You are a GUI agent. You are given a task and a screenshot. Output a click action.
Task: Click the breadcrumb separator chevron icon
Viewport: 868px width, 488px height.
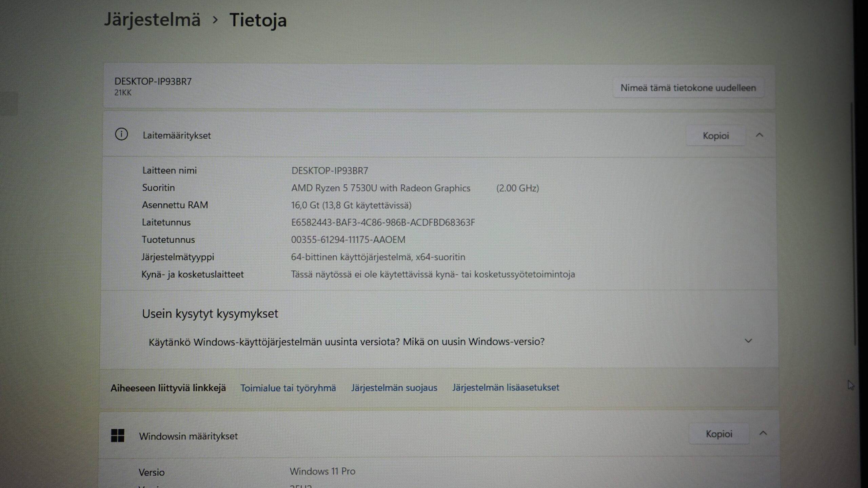click(x=215, y=20)
